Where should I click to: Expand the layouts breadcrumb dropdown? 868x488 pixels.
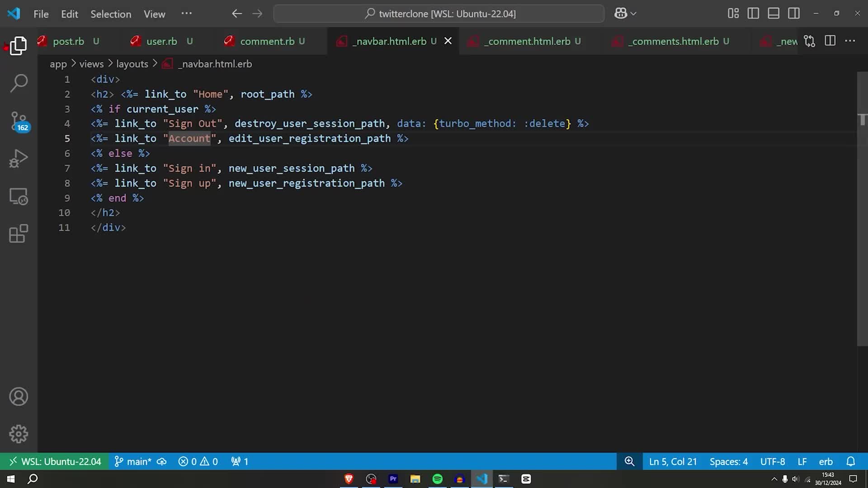click(x=132, y=64)
